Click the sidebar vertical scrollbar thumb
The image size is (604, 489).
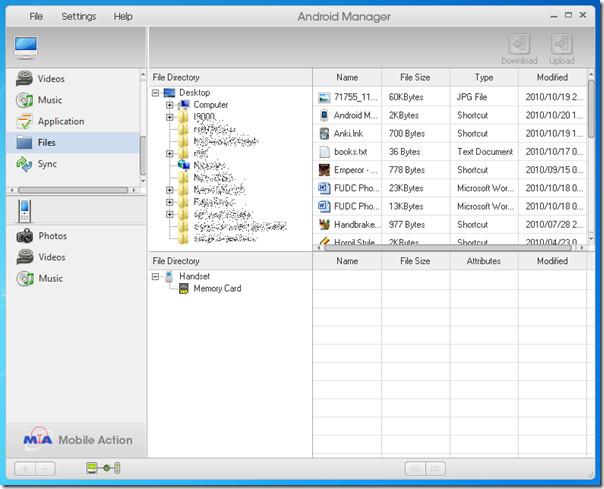[x=143, y=156]
